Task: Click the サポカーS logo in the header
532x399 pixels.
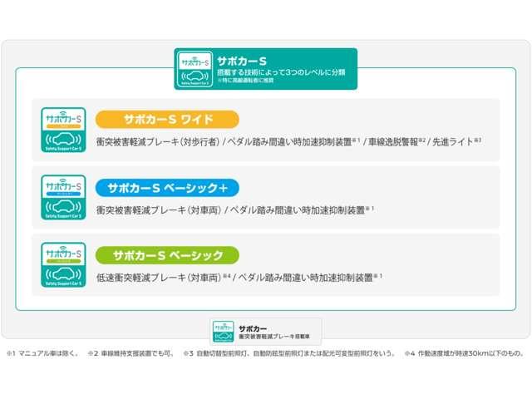Action: [195, 69]
